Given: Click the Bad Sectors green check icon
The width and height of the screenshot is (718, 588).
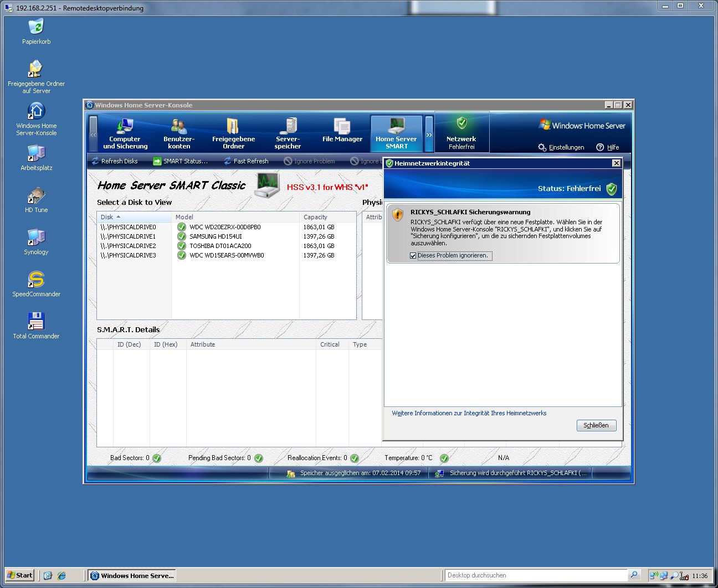Looking at the screenshot, I should click(x=157, y=458).
